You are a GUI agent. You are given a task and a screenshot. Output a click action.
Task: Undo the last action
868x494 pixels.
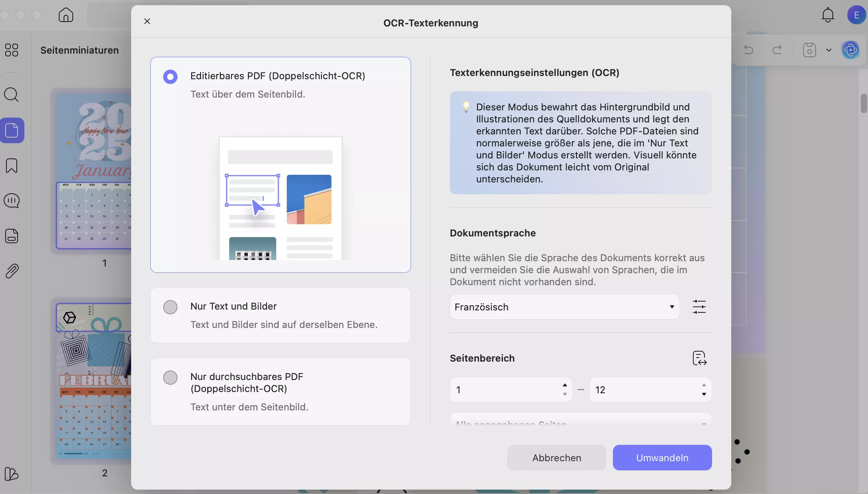(x=748, y=50)
